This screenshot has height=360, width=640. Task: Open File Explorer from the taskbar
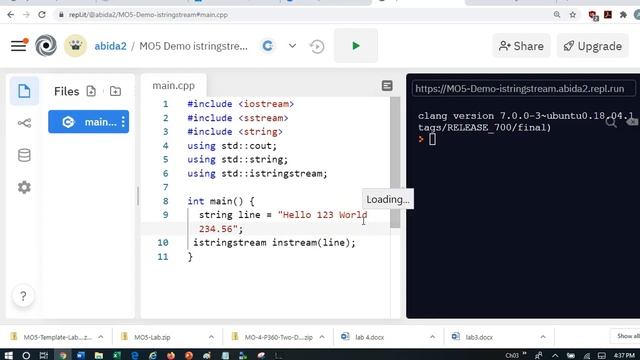99,356
